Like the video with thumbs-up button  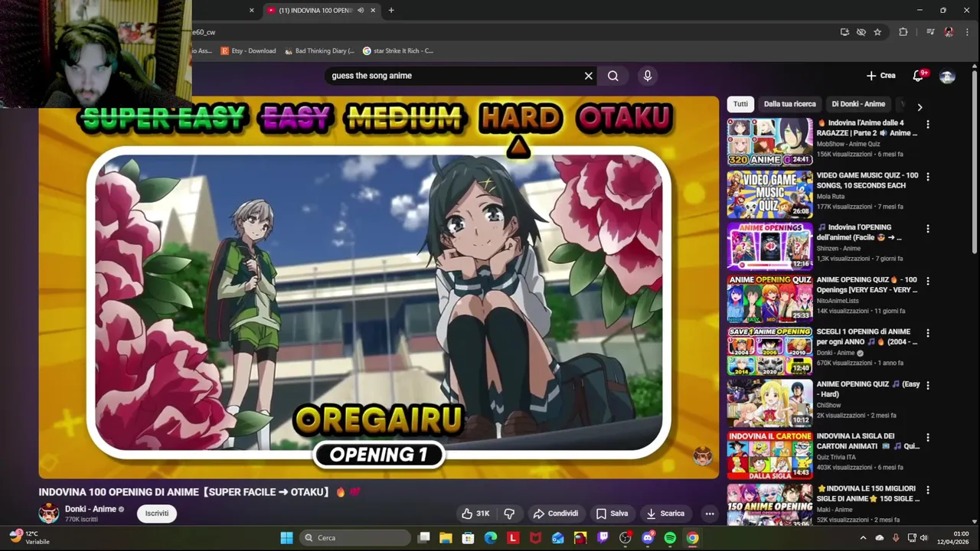[x=475, y=514]
